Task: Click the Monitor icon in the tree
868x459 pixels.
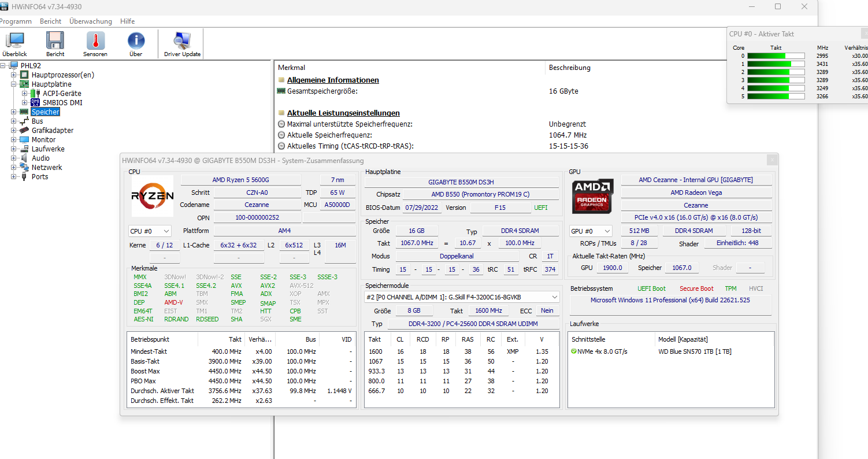Action: pyautogui.click(x=25, y=139)
